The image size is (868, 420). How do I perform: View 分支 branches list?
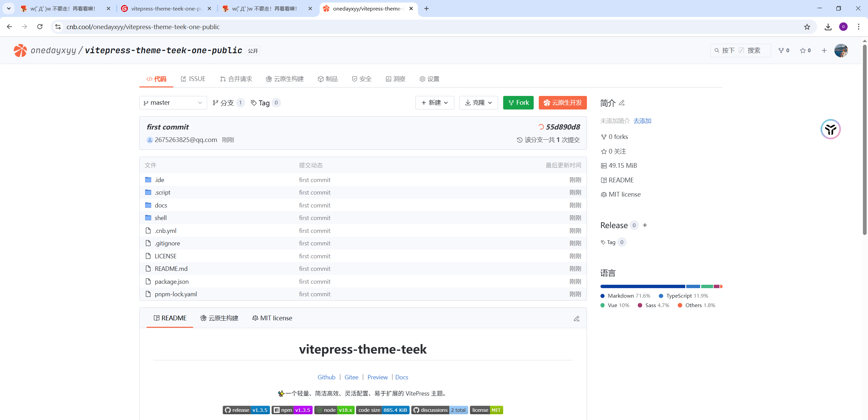click(228, 103)
